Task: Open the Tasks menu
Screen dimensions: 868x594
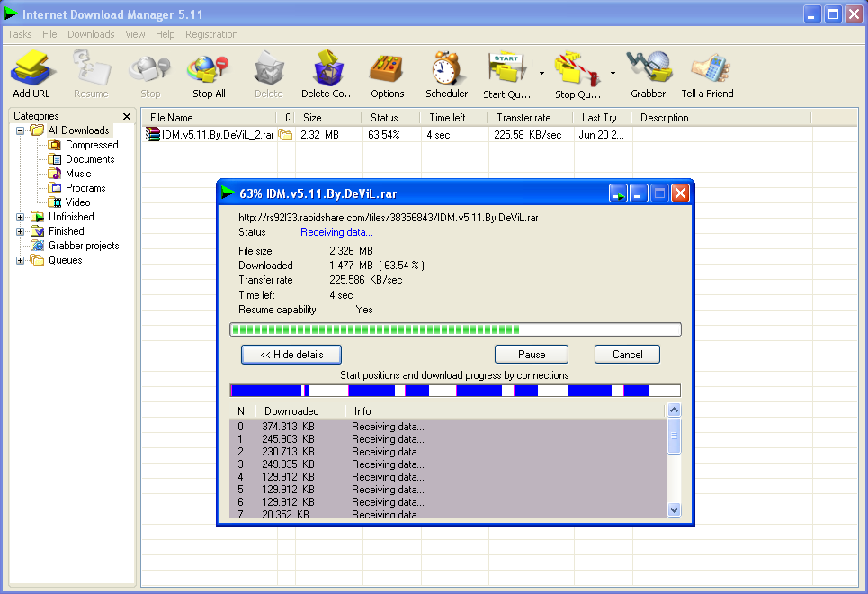Action: coord(20,34)
